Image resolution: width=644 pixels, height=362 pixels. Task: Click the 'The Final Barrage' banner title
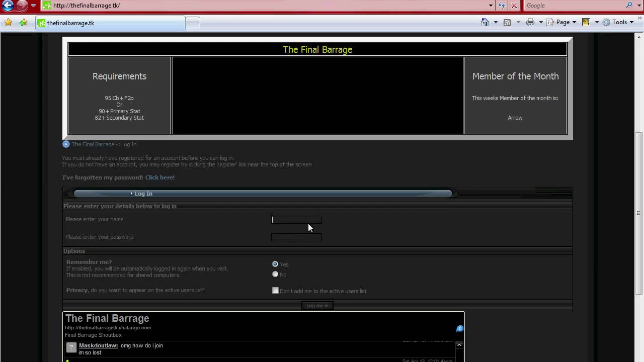(317, 50)
